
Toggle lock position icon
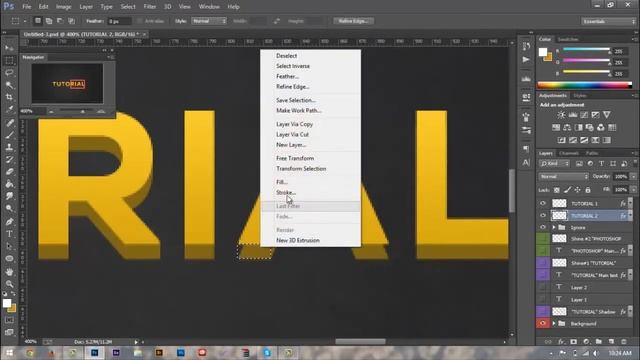click(x=578, y=190)
